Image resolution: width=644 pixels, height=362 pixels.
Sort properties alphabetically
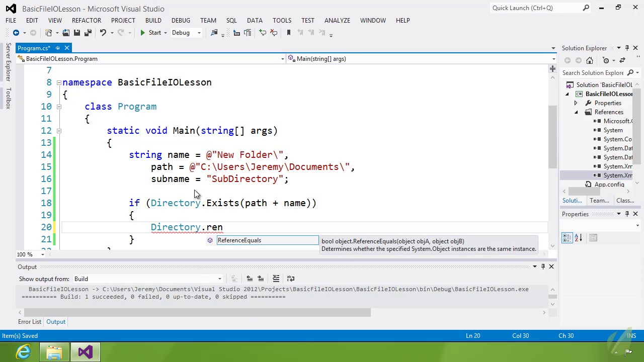[x=578, y=238]
